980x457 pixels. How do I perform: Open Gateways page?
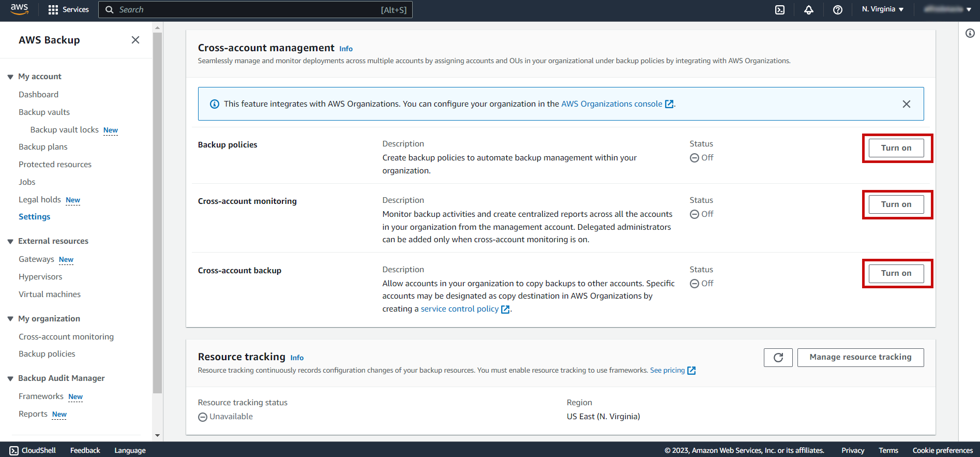(x=36, y=259)
